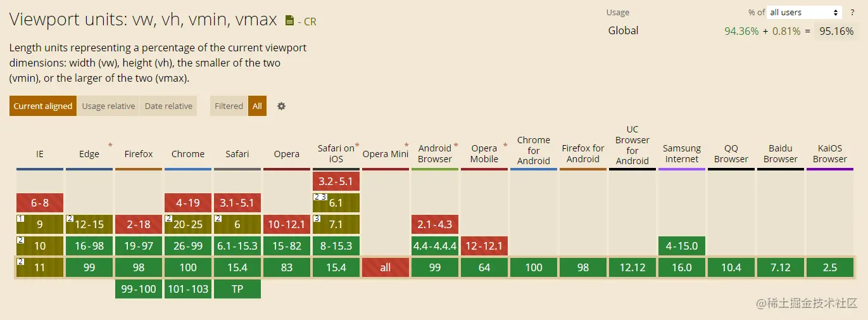Viewport: 868px width, 320px height.
Task: Open the all users dropdown
Action: click(804, 13)
